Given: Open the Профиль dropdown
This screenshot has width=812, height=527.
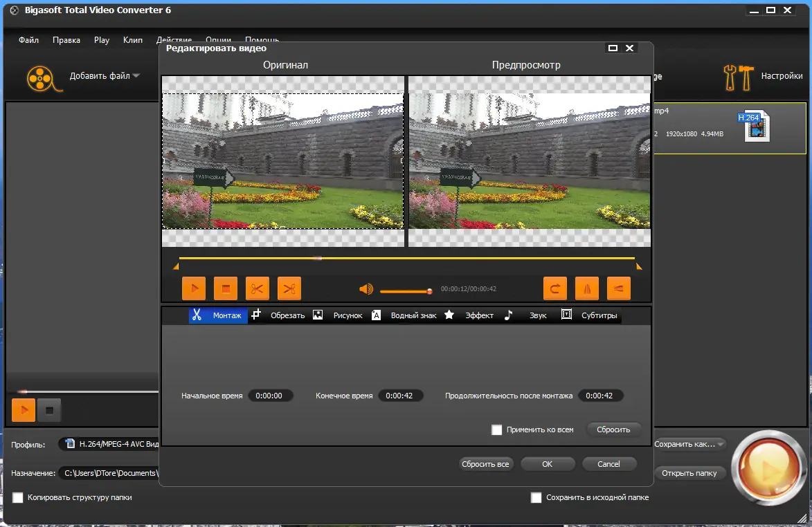Looking at the screenshot, I should click(109, 444).
